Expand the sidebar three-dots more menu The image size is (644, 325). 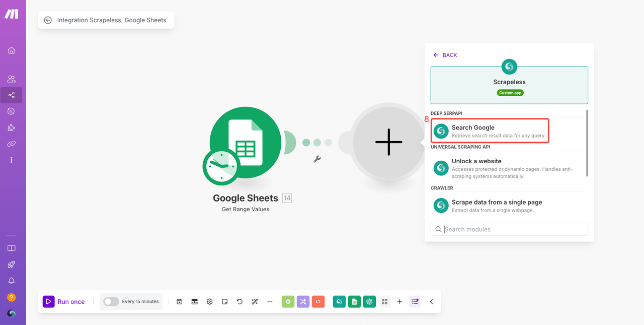(x=11, y=160)
